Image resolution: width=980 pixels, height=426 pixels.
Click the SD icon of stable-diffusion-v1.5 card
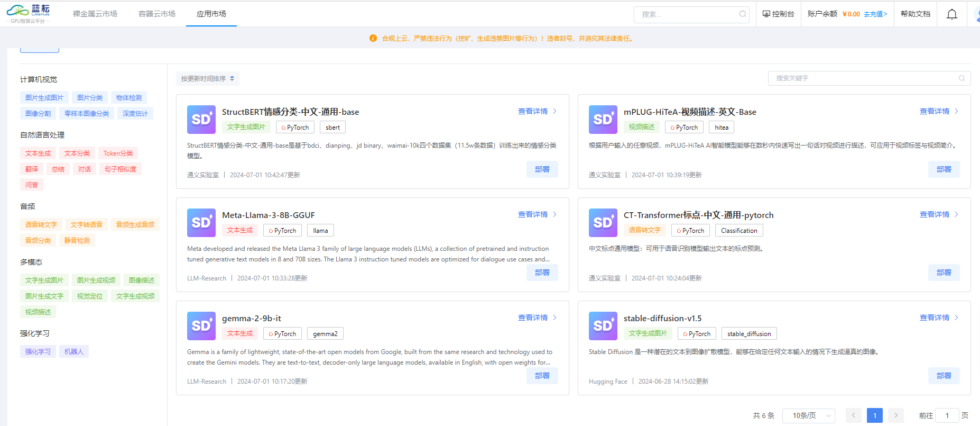pyautogui.click(x=603, y=326)
